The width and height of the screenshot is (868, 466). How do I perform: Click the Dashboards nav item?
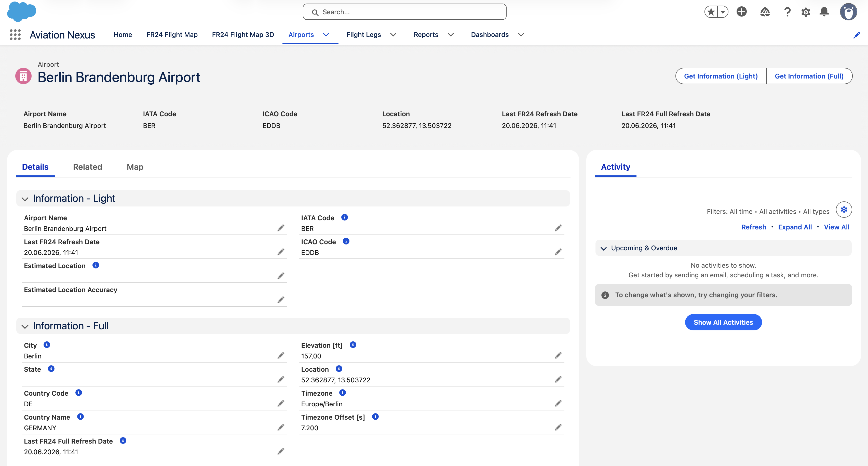pos(490,35)
